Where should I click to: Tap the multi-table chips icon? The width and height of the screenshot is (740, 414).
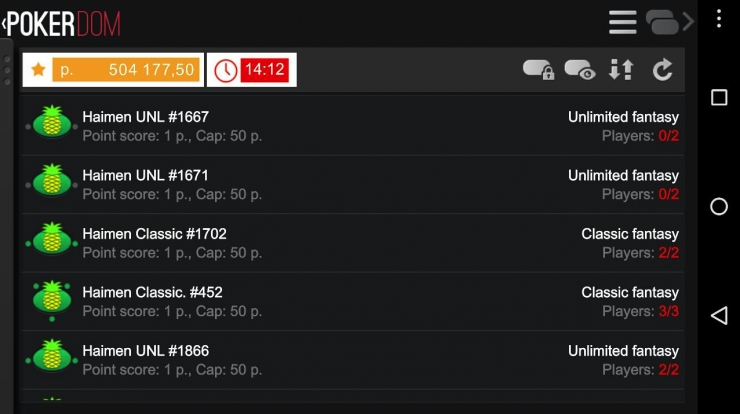tap(662, 22)
